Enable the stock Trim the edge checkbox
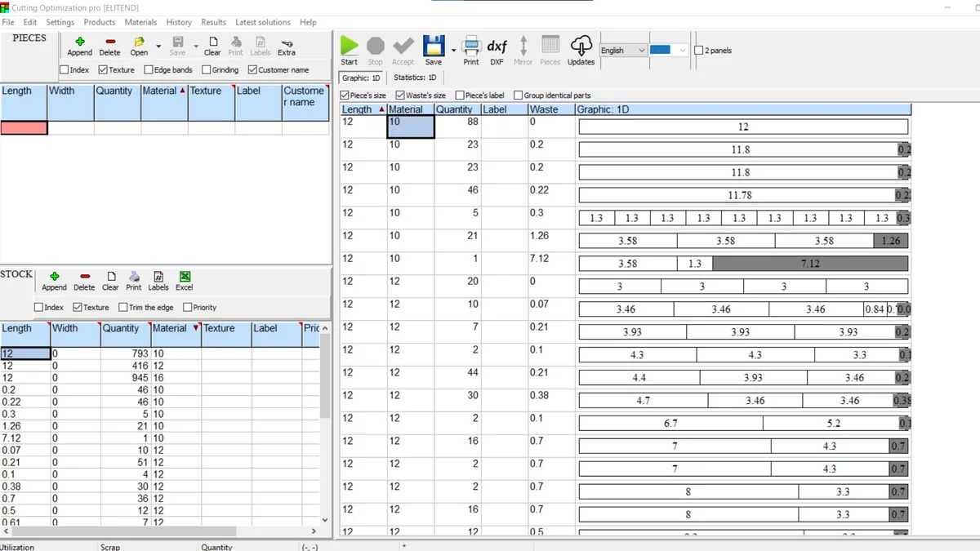Screen dimensions: 980x551 coord(146,308)
